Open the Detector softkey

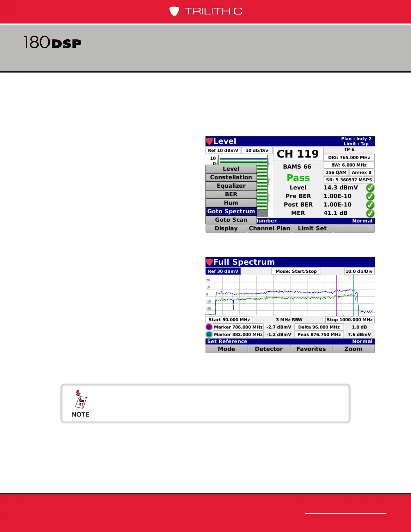coord(269,349)
